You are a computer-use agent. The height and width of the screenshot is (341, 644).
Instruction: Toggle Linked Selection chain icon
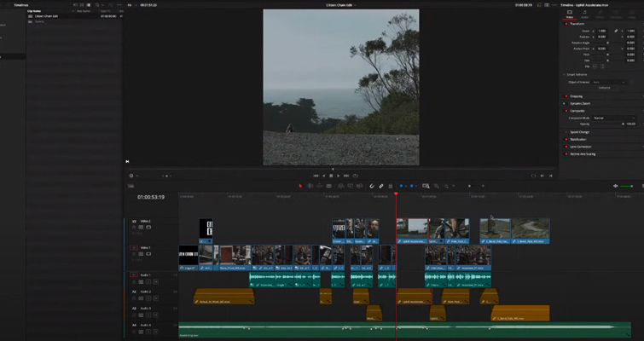tap(381, 187)
